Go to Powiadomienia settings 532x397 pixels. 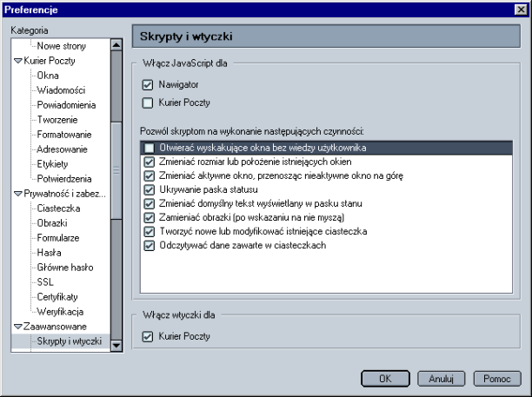pos(66,105)
